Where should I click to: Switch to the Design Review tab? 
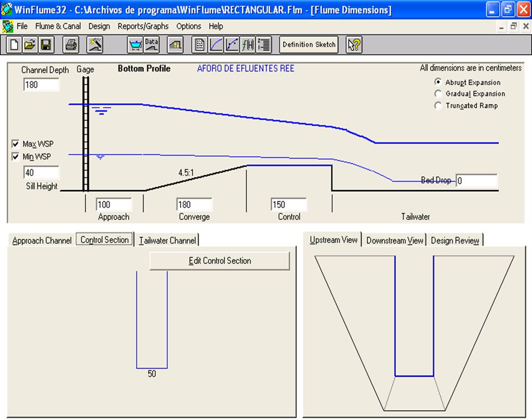[455, 241]
